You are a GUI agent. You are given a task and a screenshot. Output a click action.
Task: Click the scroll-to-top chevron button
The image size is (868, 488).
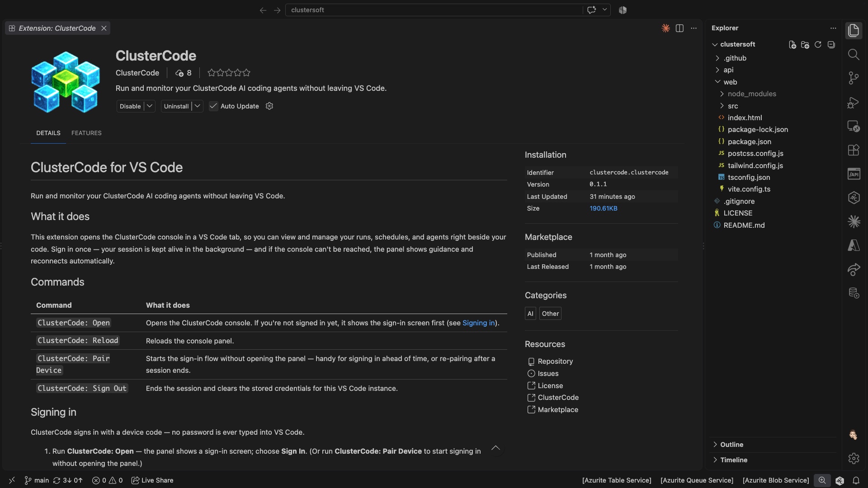pos(495,448)
